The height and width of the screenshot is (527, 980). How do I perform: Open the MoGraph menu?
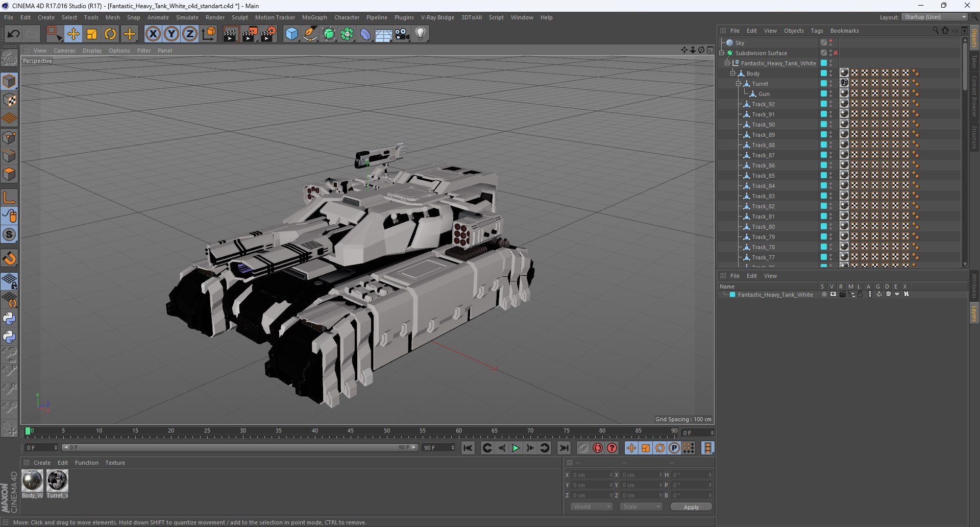pos(314,17)
